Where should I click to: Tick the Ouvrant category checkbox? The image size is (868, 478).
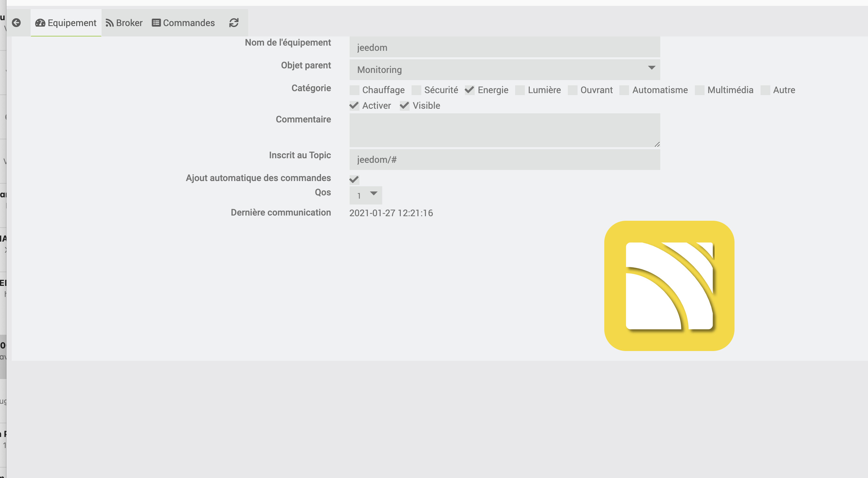[572, 90]
